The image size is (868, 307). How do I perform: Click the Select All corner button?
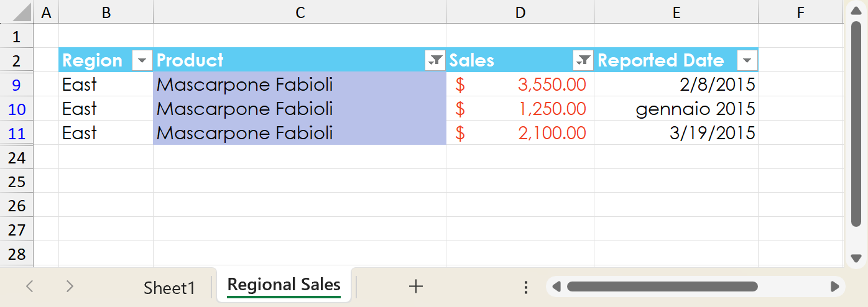click(16, 12)
